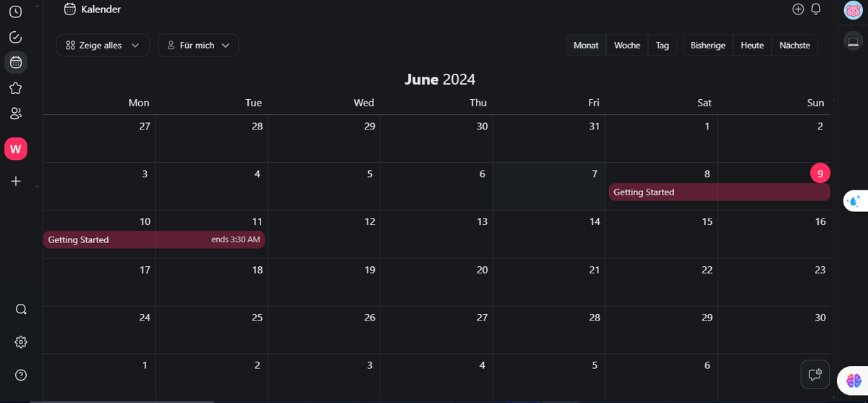
Task: Select the calendar icon in left sidebar
Action: [16, 62]
